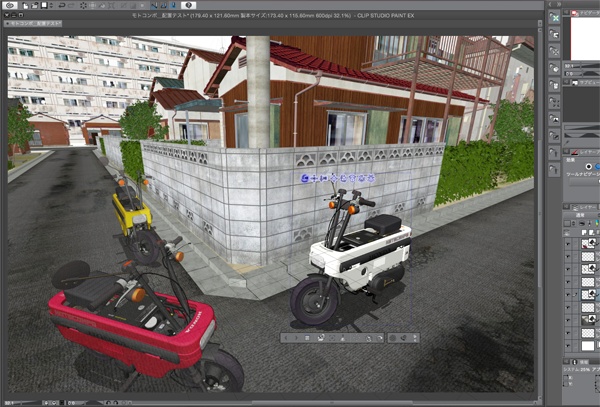Save the document with the Save icon
Screen dimensions: 600x407
(x=44, y=5)
